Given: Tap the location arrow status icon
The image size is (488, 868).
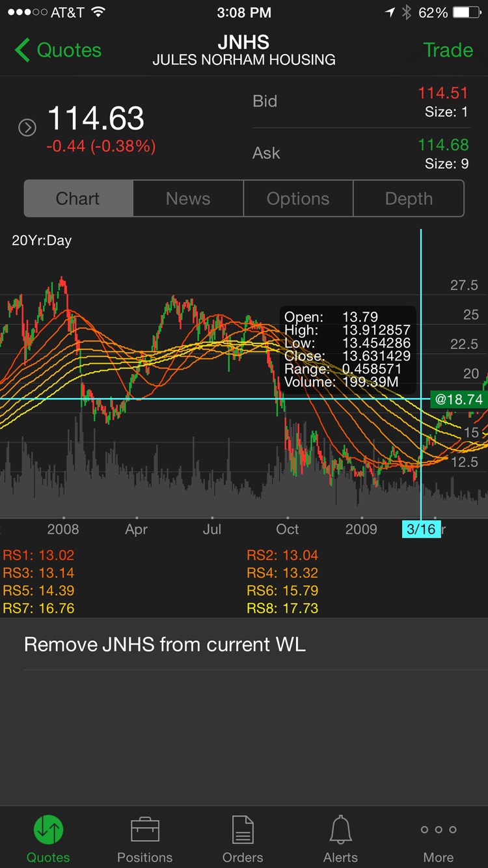Looking at the screenshot, I should click(390, 12).
